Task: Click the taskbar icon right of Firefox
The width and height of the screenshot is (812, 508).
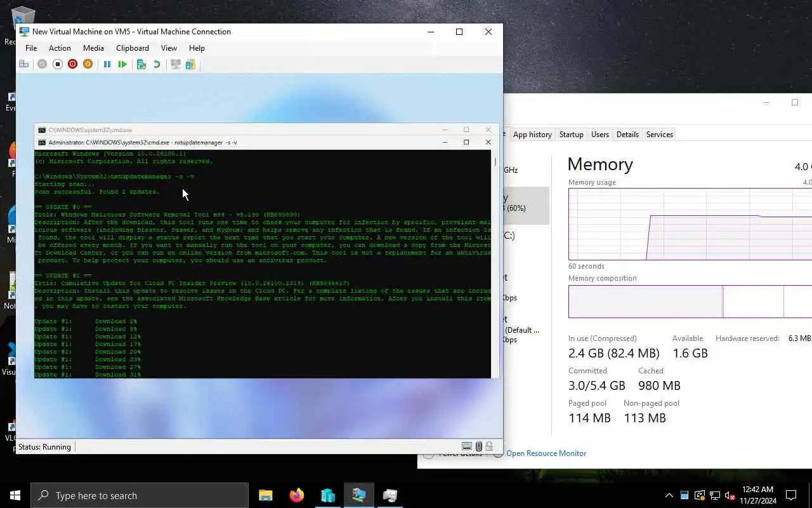Action: point(327,495)
